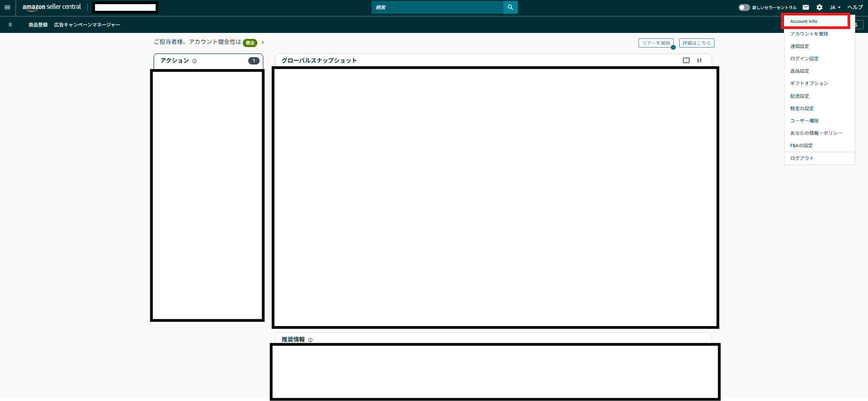Open the JA language dropdown
This screenshot has width=868, height=401.
pos(835,7)
